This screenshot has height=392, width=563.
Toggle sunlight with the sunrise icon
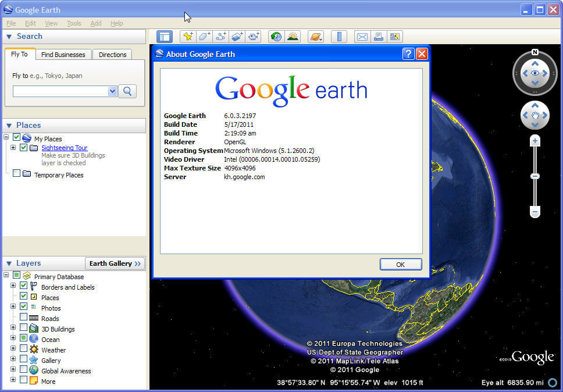tap(293, 36)
